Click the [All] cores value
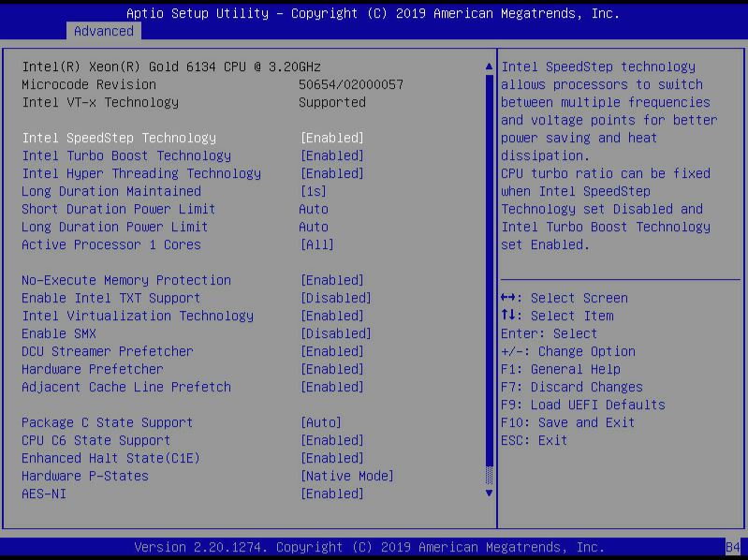The height and width of the screenshot is (560, 748). pyautogui.click(x=317, y=244)
